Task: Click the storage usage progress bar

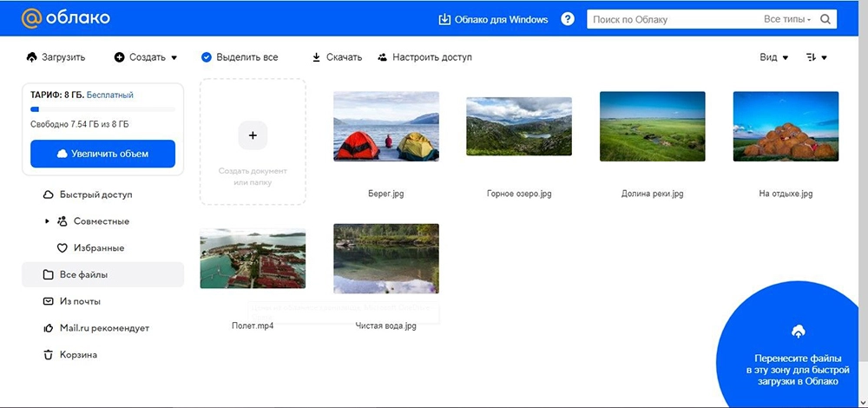Action: point(102,109)
